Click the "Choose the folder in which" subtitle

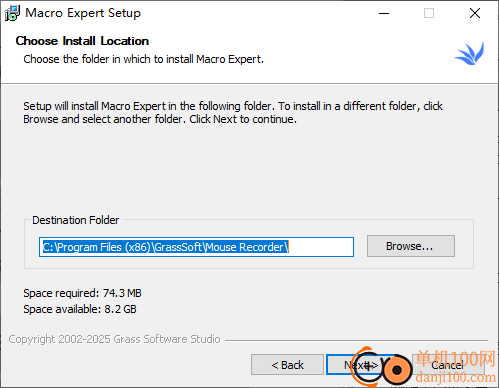(x=144, y=59)
